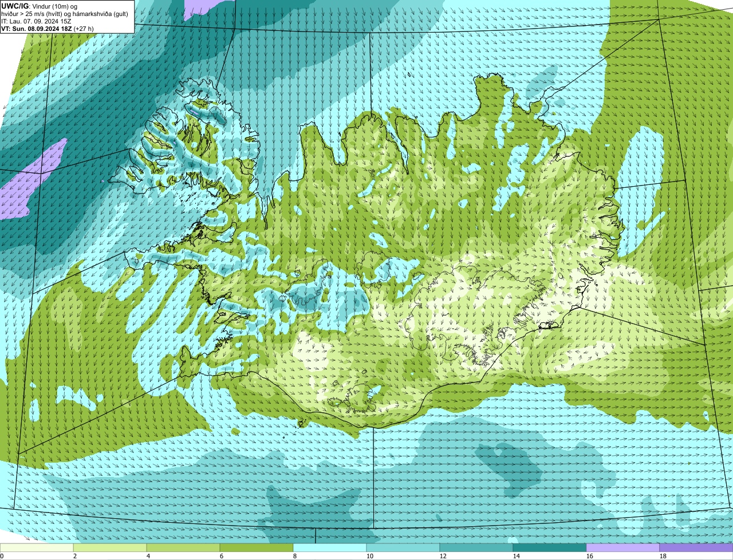Click the legend scale label '18'
Viewport: 733px width, 560px height.
pyautogui.click(x=663, y=556)
